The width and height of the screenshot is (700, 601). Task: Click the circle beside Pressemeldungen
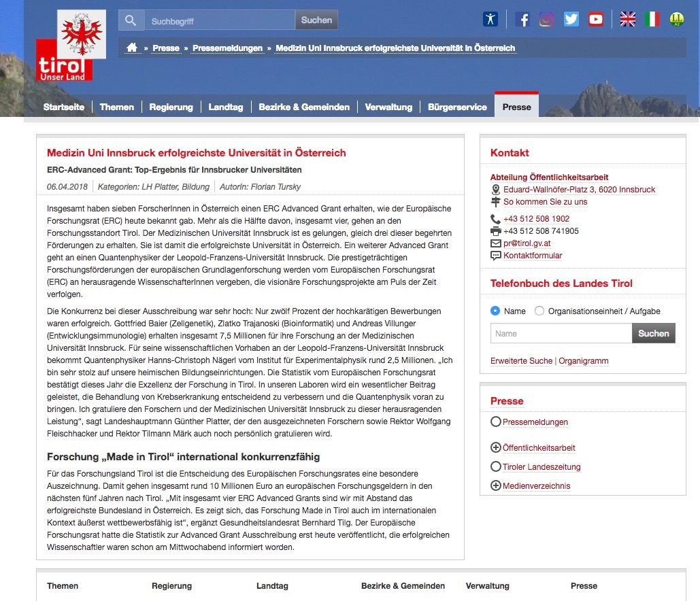pyautogui.click(x=495, y=422)
